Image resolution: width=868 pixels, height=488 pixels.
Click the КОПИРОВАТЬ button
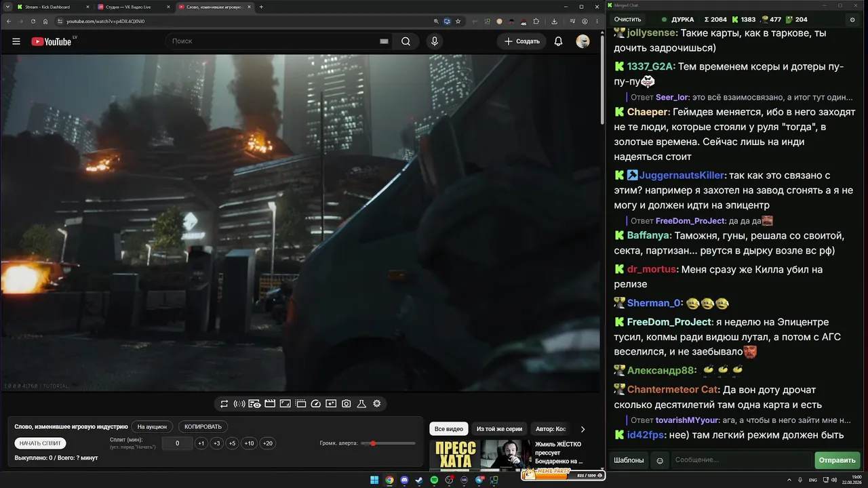click(x=203, y=427)
